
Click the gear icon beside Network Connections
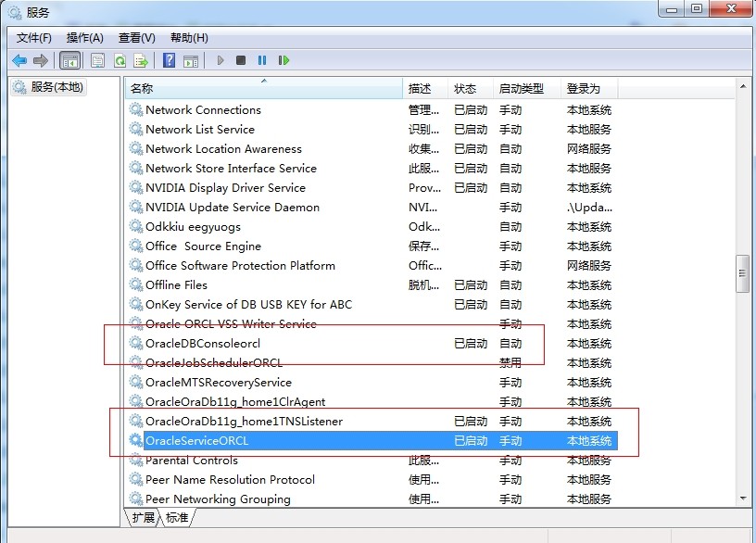click(x=136, y=109)
